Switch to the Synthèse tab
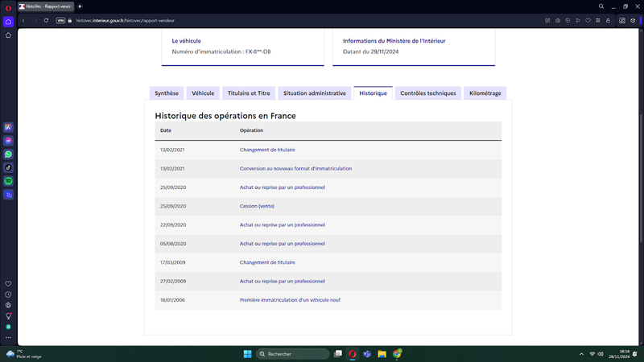The image size is (644, 362). tap(167, 93)
